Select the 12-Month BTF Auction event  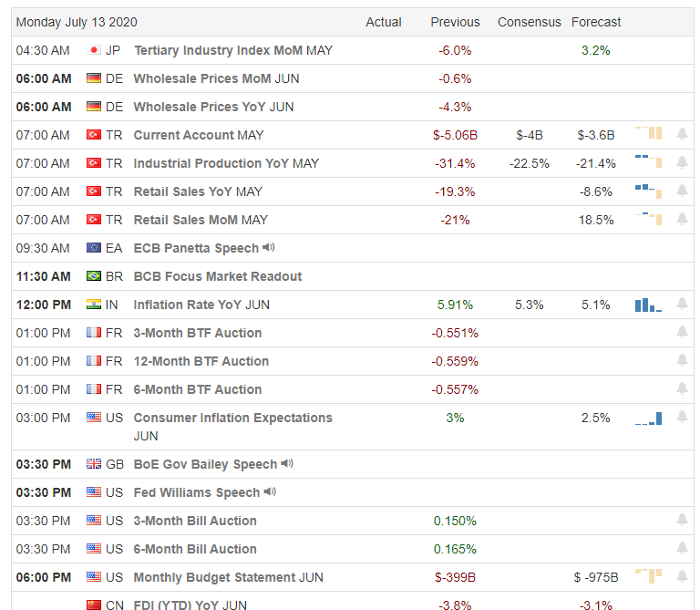click(201, 361)
